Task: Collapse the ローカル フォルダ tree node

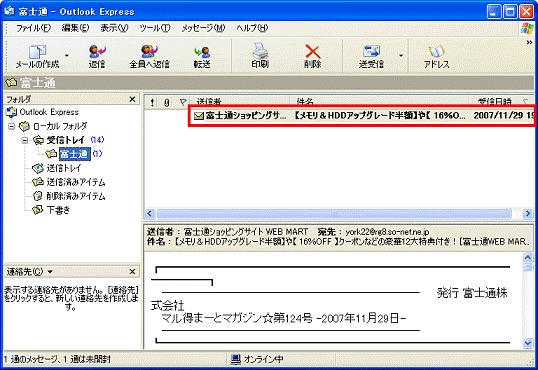Action: click(x=11, y=126)
